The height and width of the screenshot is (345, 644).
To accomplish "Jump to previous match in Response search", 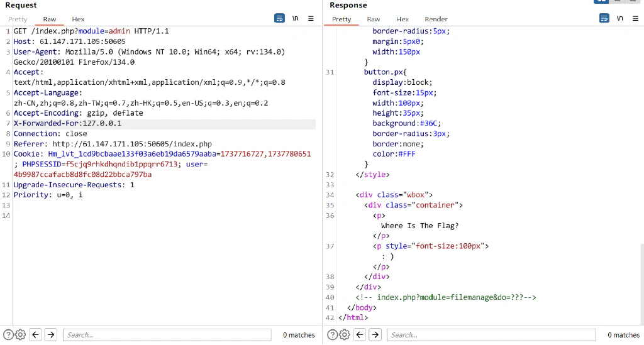I will [x=360, y=335].
